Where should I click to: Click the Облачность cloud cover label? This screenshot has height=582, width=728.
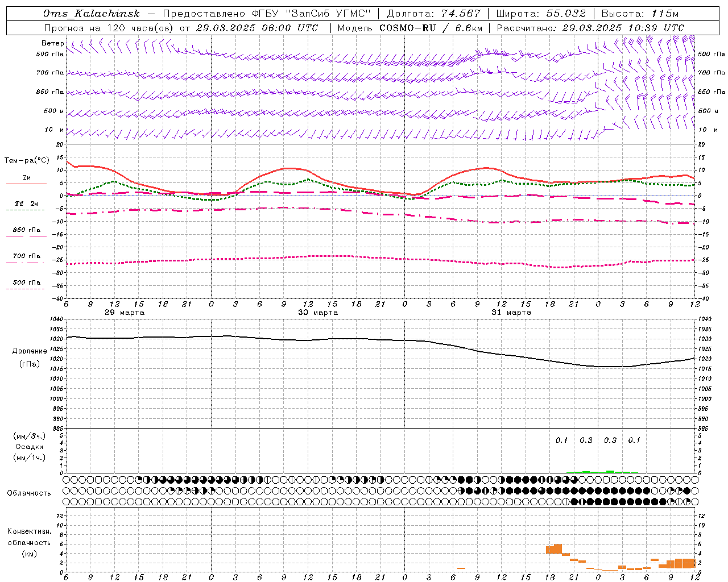29,493
